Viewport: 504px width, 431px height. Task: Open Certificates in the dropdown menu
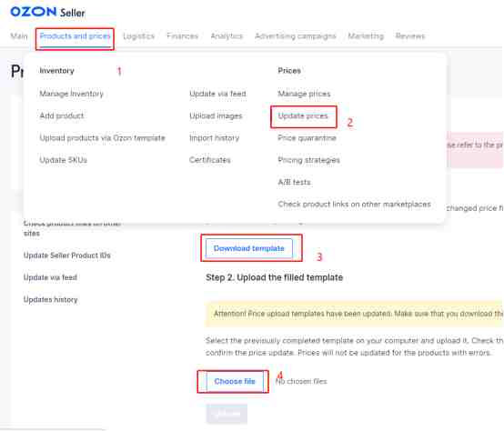[x=210, y=160]
